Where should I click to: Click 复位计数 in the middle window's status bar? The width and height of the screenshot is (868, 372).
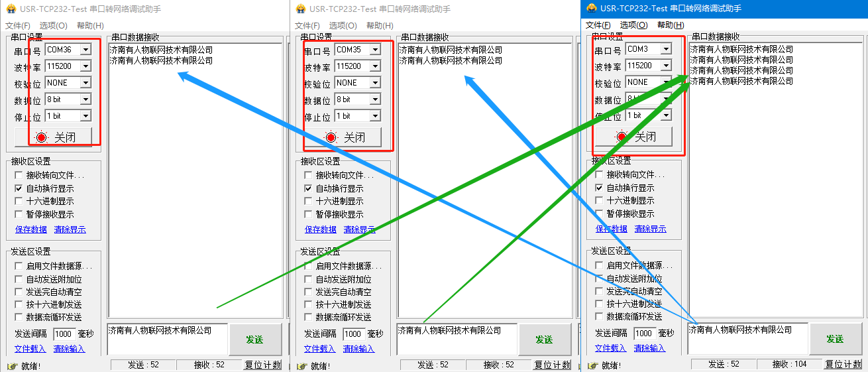coord(553,365)
